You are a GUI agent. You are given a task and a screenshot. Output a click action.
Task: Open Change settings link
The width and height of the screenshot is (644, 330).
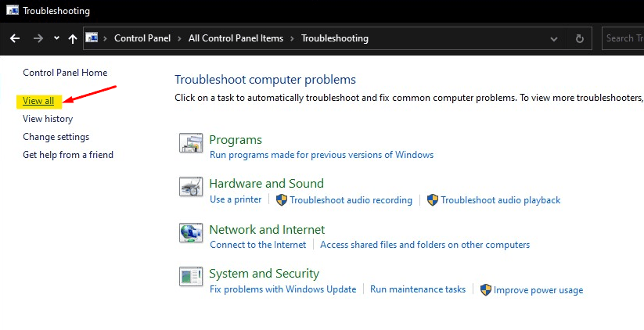tap(56, 137)
